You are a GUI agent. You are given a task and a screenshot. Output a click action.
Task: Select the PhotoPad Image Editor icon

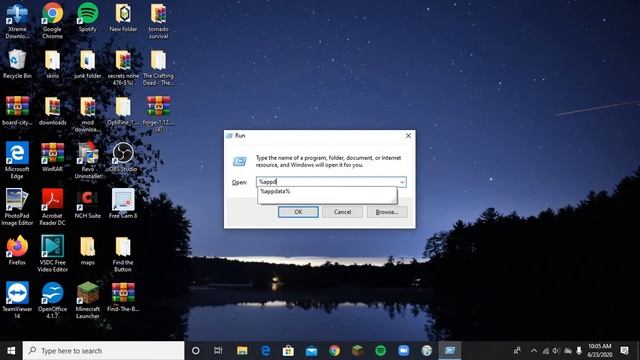[17, 207]
